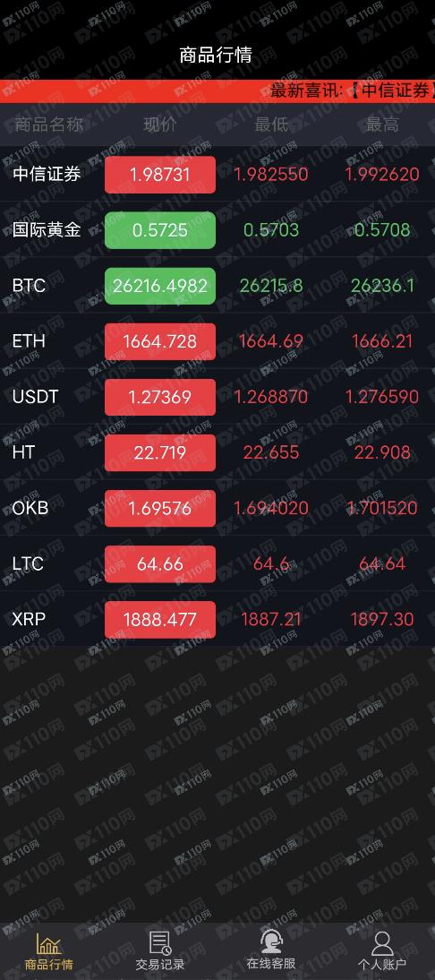435x980 pixels.
Task: Tap the LTC price 64.66 button
Action: [x=160, y=563]
